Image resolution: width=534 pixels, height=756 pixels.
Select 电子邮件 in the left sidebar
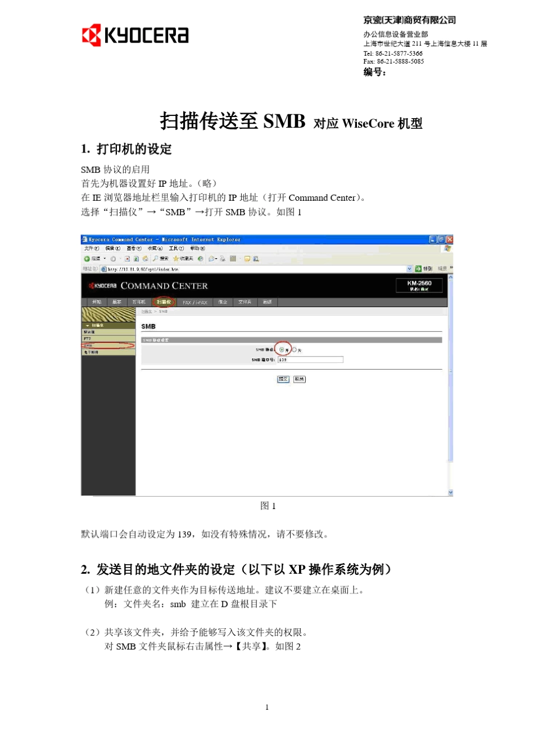pos(108,352)
